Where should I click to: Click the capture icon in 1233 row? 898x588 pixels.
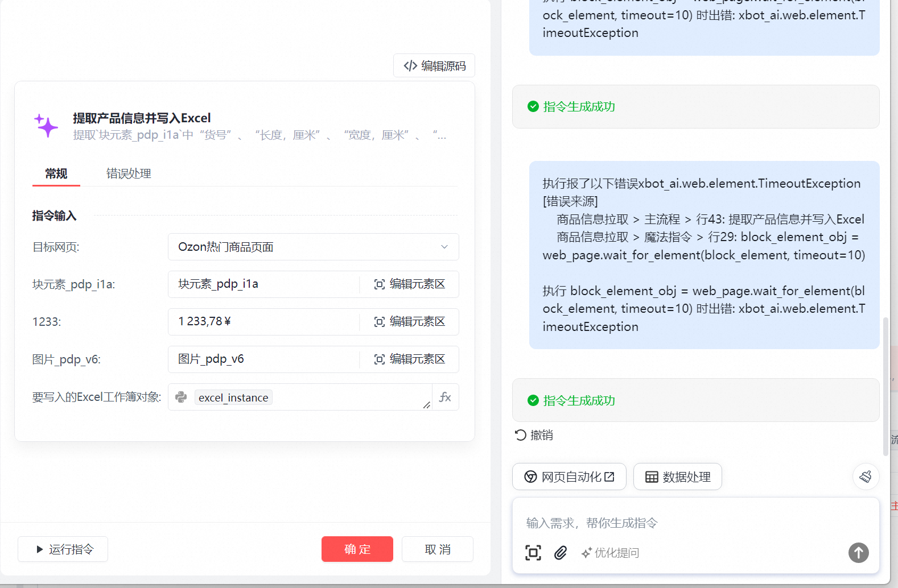pos(380,322)
